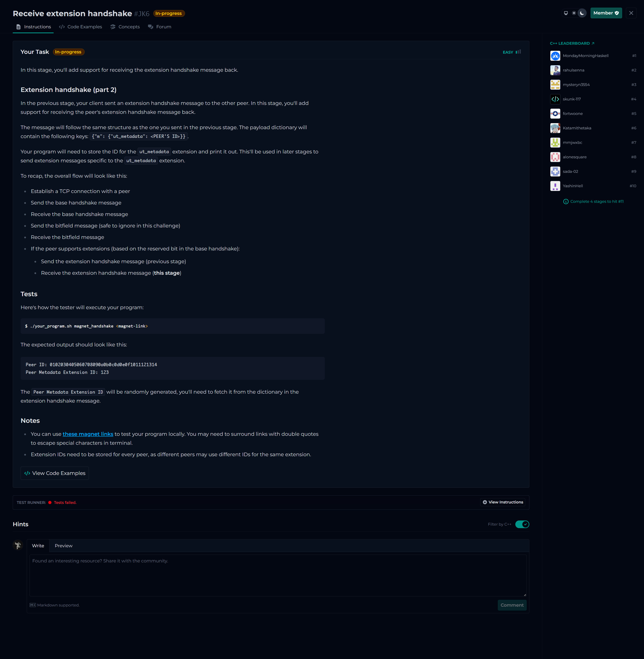This screenshot has height=659, width=644.
Task: Switch to the Preview tab in hints
Action: pos(64,546)
